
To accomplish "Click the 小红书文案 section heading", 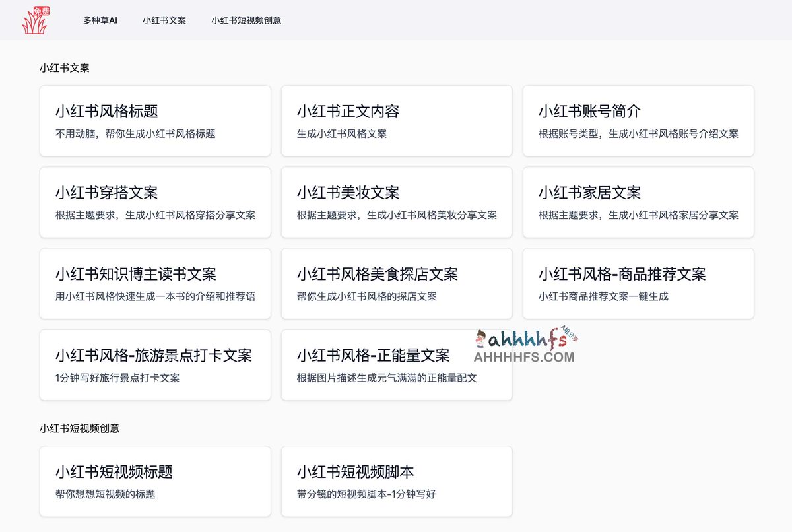I will point(64,68).
